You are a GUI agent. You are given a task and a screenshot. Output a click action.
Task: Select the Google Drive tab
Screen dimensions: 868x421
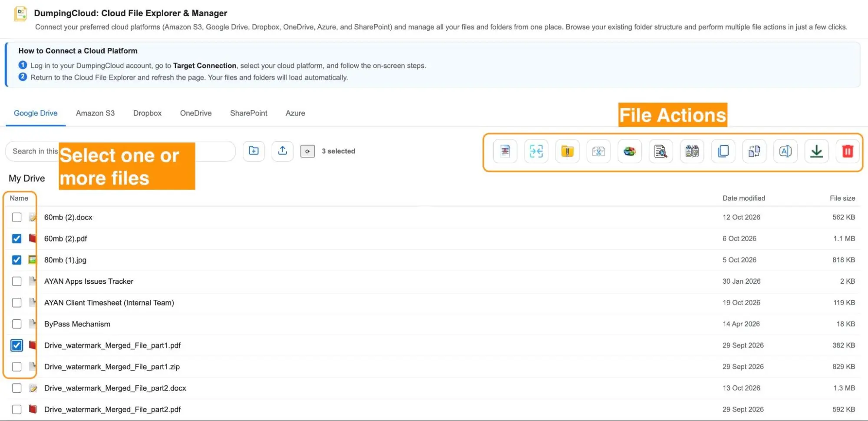tap(36, 113)
